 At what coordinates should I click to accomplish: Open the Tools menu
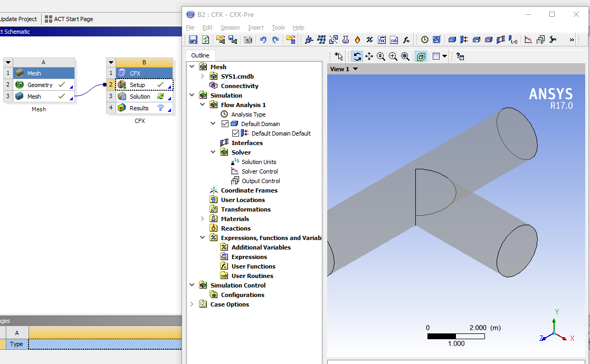coord(278,27)
